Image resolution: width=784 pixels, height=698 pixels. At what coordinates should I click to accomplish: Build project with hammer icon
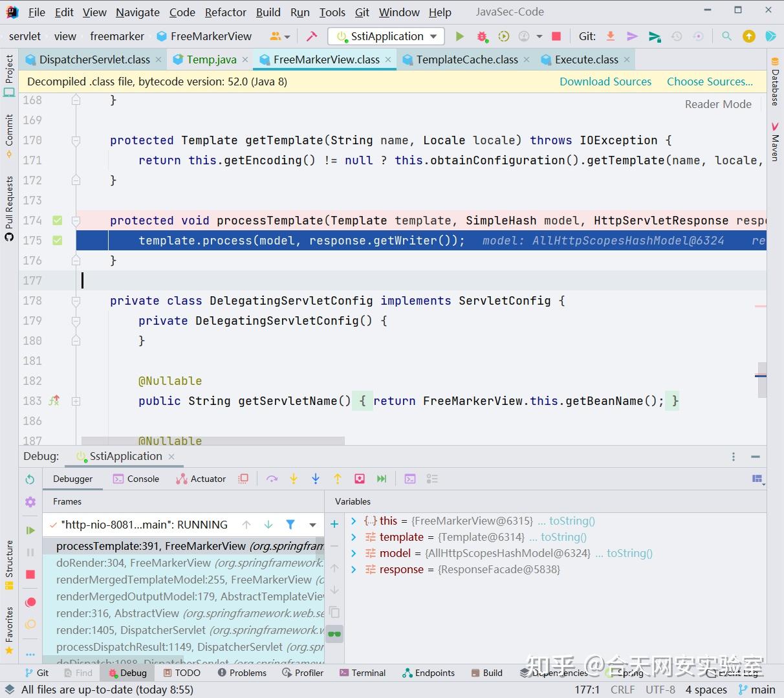[x=312, y=36]
